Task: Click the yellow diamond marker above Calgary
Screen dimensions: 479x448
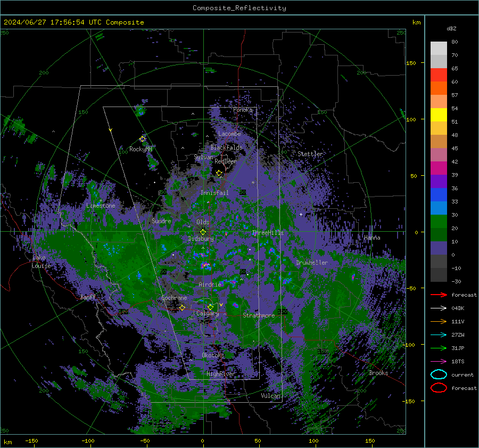Action: pos(210,307)
